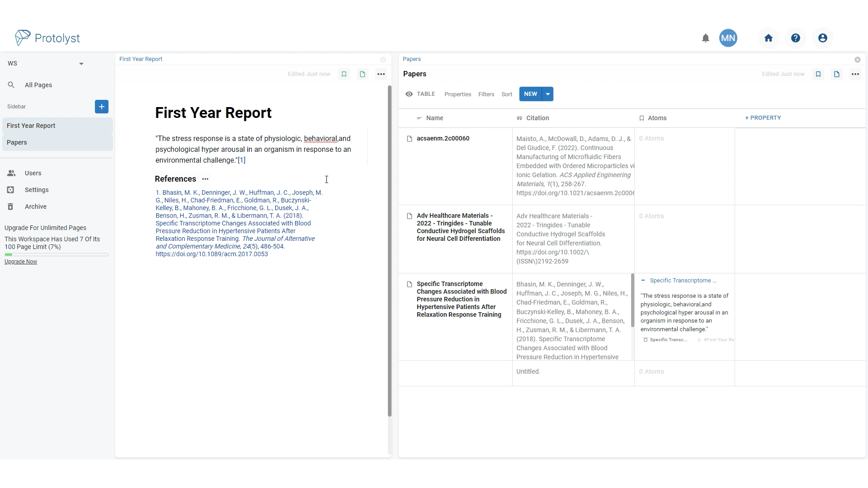This screenshot has width=868, height=488.
Task: Click the MN avatar in the top bar
Action: [728, 38]
